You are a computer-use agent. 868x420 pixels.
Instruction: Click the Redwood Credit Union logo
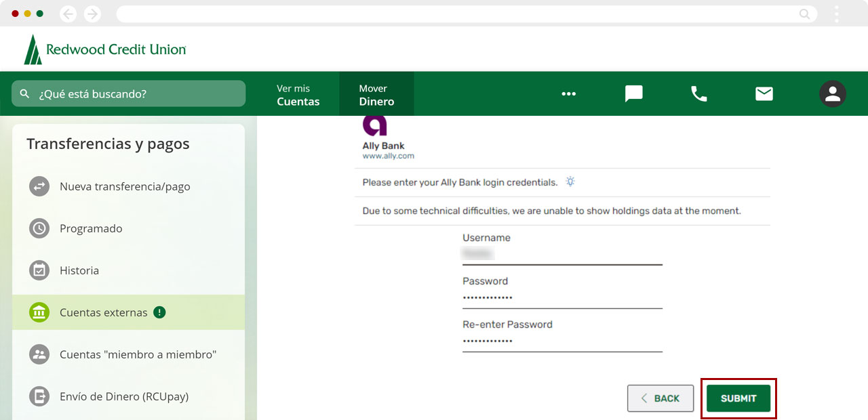pyautogui.click(x=105, y=49)
